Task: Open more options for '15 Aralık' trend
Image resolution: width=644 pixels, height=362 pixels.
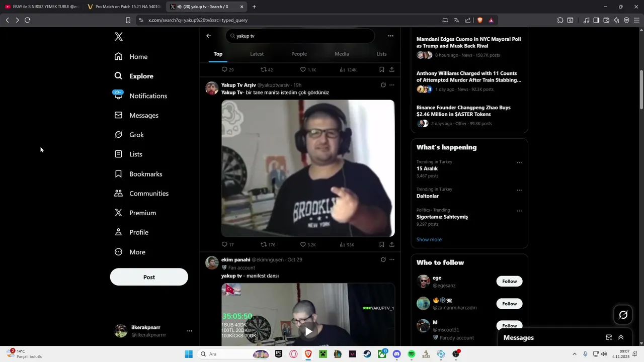Action: [x=519, y=163]
